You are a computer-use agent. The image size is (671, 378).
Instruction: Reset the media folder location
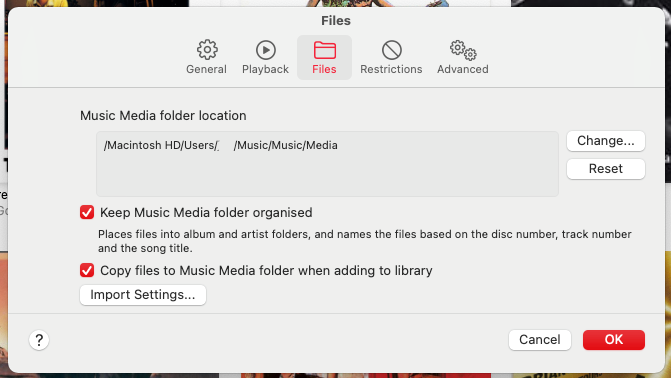click(606, 169)
